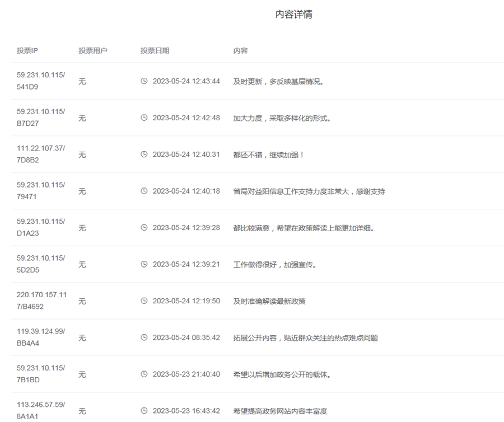
Task: Click the 内容 column header
Action: pyautogui.click(x=240, y=50)
